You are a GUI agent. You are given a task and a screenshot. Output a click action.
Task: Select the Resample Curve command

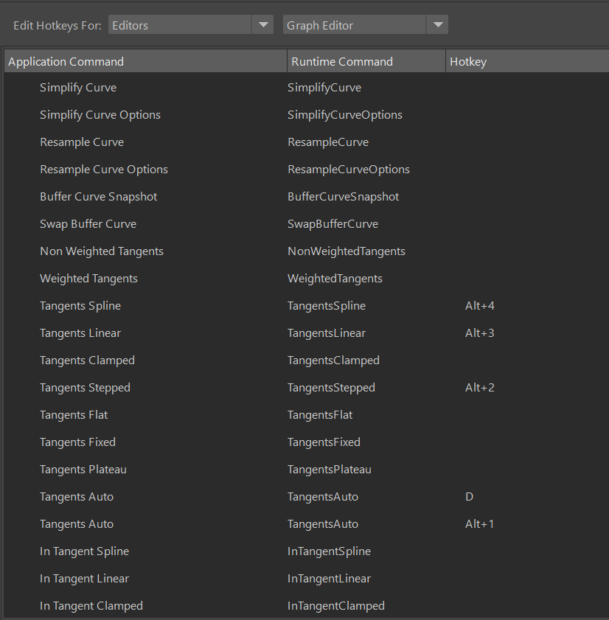pyautogui.click(x=82, y=142)
